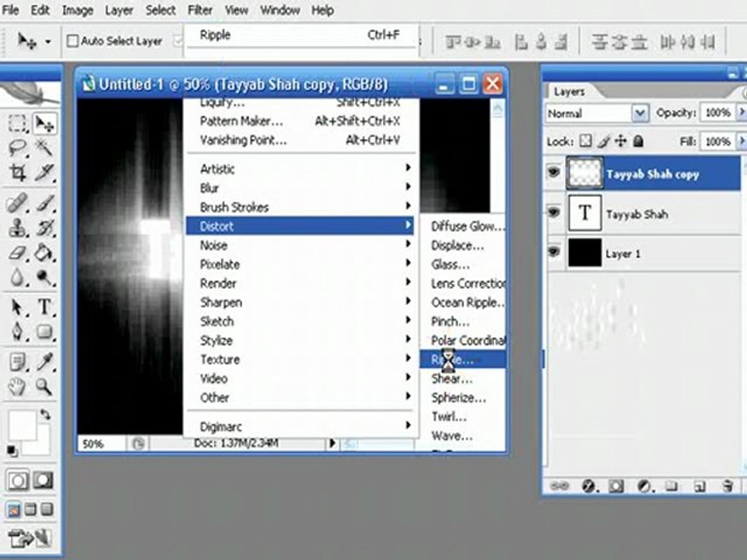Image resolution: width=747 pixels, height=560 pixels.
Task: Jump to ImageReady from toolbox
Action: [30, 538]
